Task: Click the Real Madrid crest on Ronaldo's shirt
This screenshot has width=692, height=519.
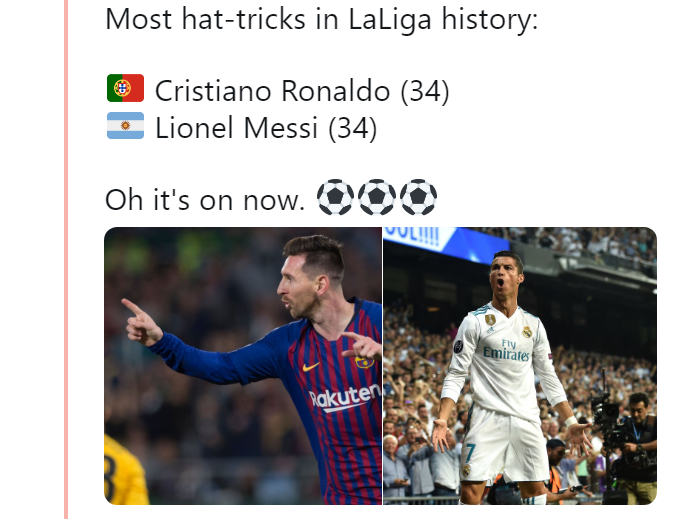Action: (527, 332)
